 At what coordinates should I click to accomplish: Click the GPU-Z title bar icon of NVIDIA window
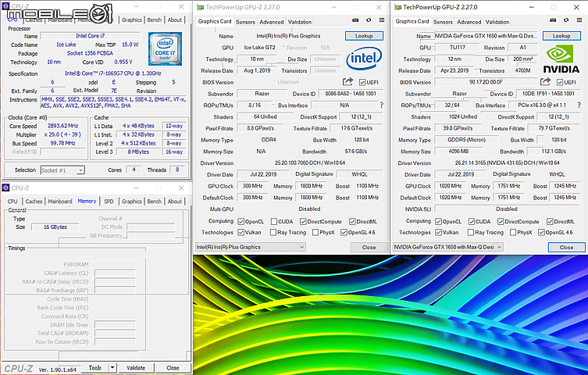[398, 7]
